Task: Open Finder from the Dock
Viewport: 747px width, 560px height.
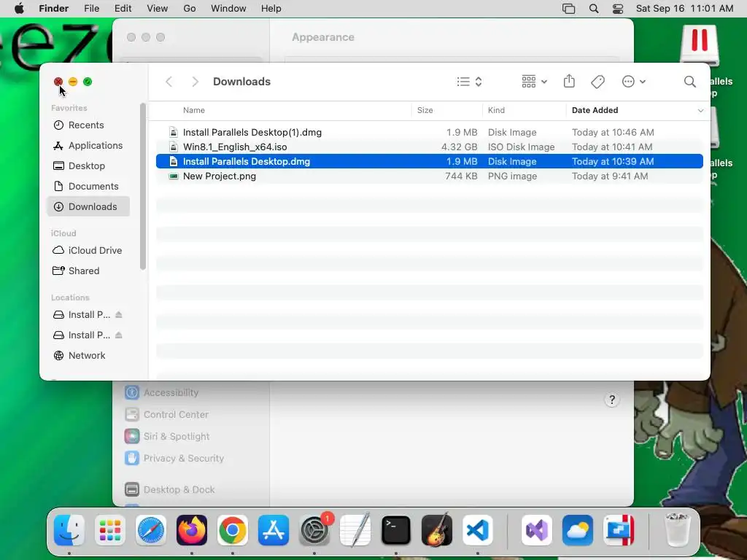Action: 69,530
